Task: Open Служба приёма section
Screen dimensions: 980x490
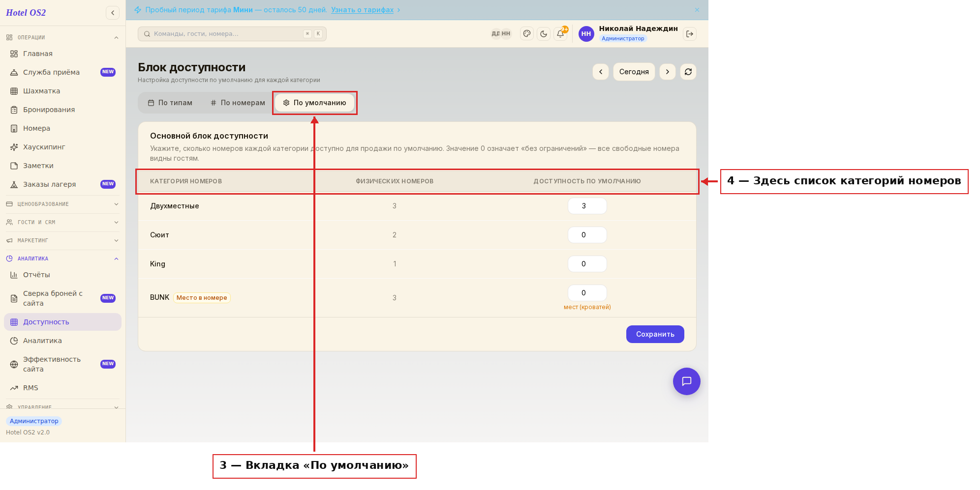Action: [x=62, y=72]
